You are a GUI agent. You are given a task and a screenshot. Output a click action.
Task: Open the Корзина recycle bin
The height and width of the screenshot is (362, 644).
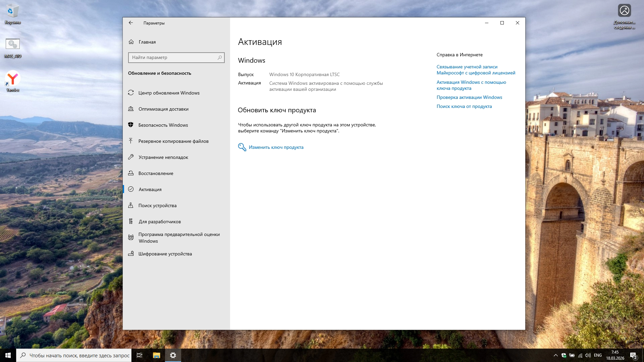pyautogui.click(x=13, y=13)
